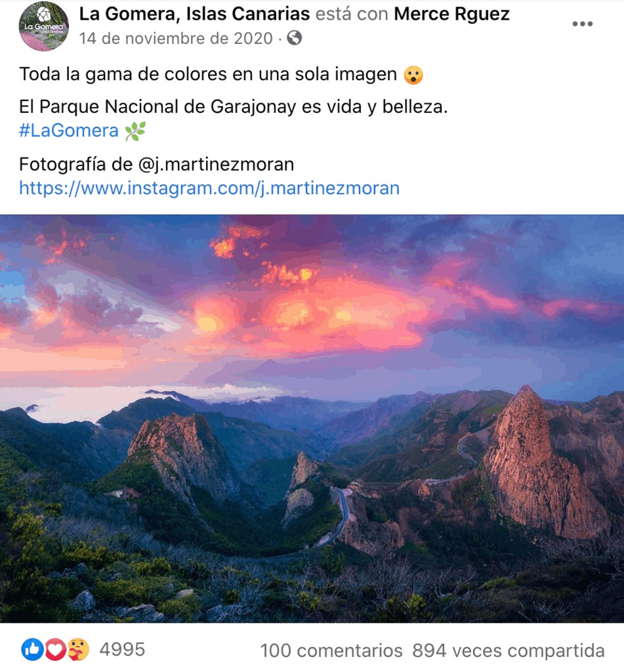
Task: Follow the #LaGomera hashtag
Action: (x=69, y=131)
